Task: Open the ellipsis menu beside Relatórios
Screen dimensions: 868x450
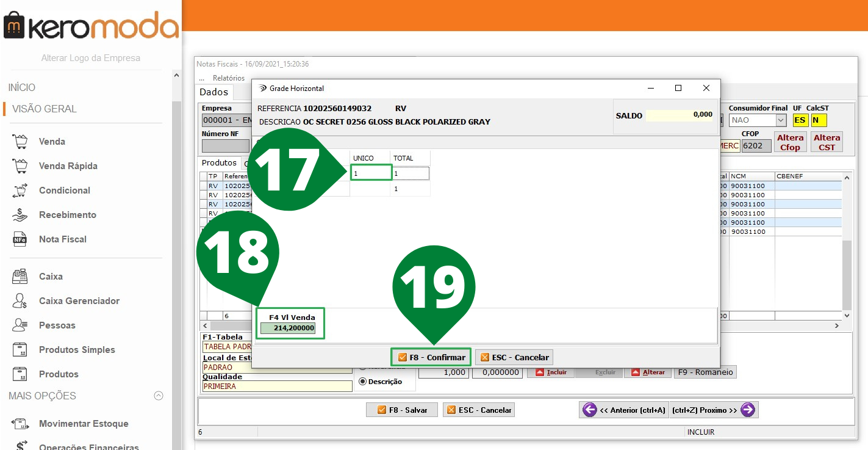Action: point(201,78)
